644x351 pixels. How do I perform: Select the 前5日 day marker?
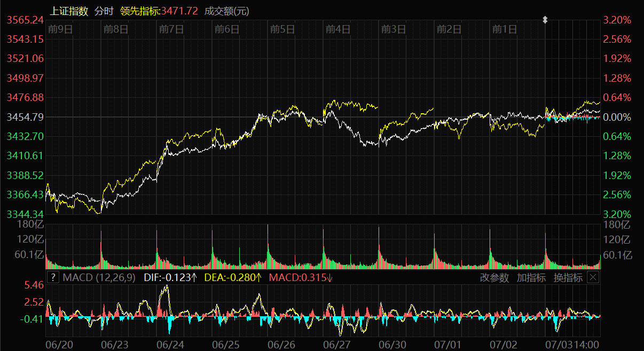pyautogui.click(x=282, y=29)
